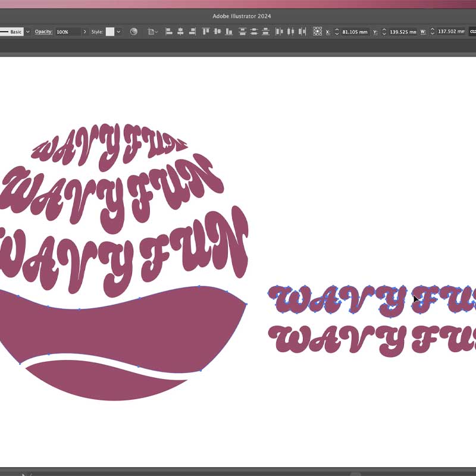
Task: Click the white Style color swatch
Action: point(110,31)
